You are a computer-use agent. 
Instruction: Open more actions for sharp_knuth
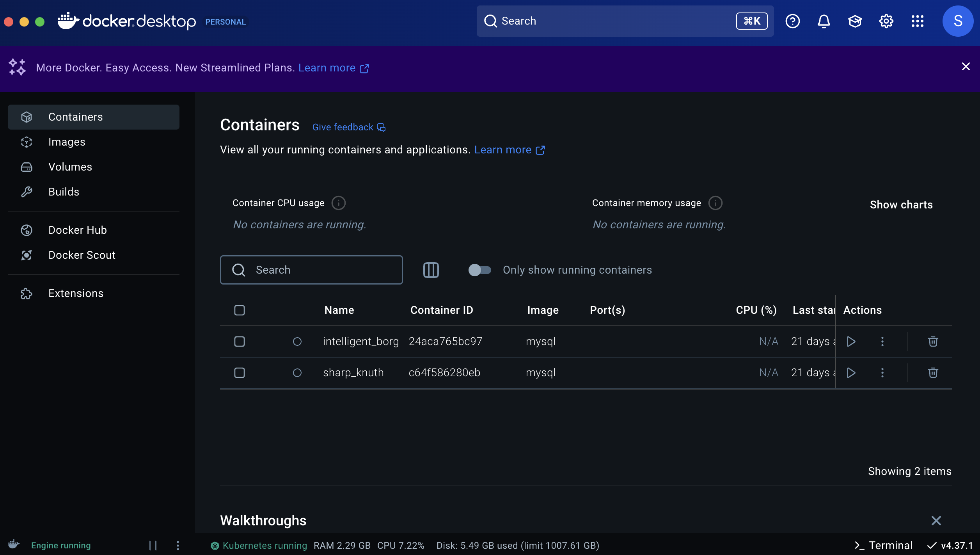click(882, 373)
